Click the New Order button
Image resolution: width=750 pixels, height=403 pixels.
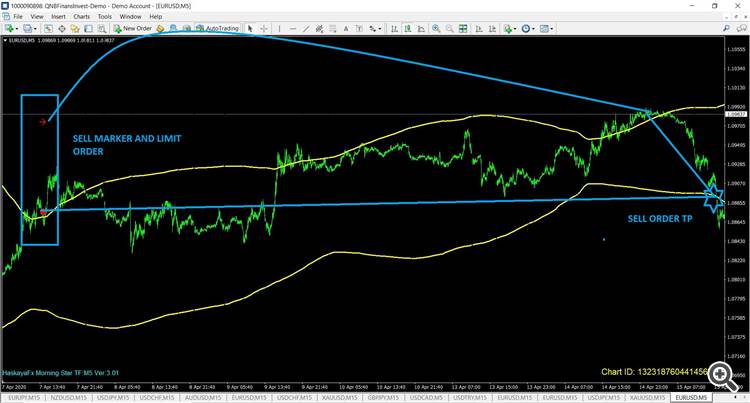132,29
